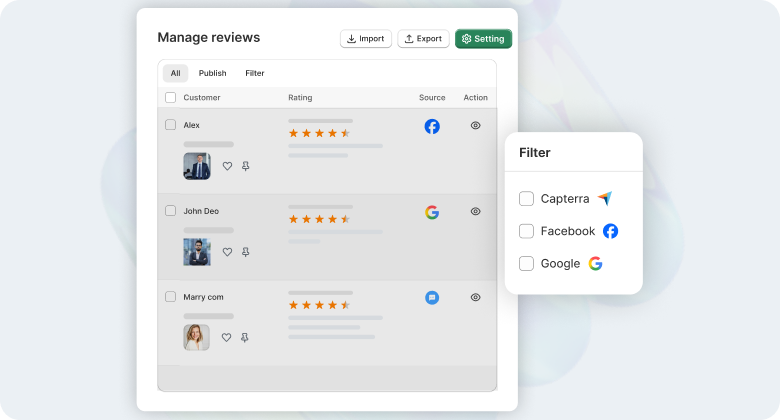Open the Filter tab

coord(255,73)
